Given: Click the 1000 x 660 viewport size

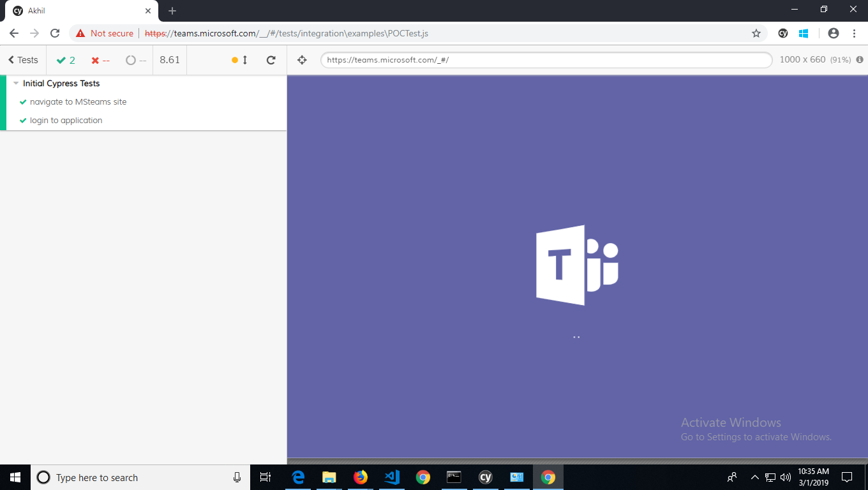Looking at the screenshot, I should pyautogui.click(x=802, y=59).
